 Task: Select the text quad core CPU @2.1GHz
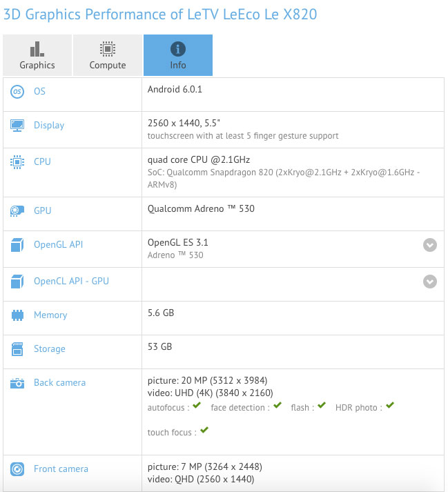(199, 159)
